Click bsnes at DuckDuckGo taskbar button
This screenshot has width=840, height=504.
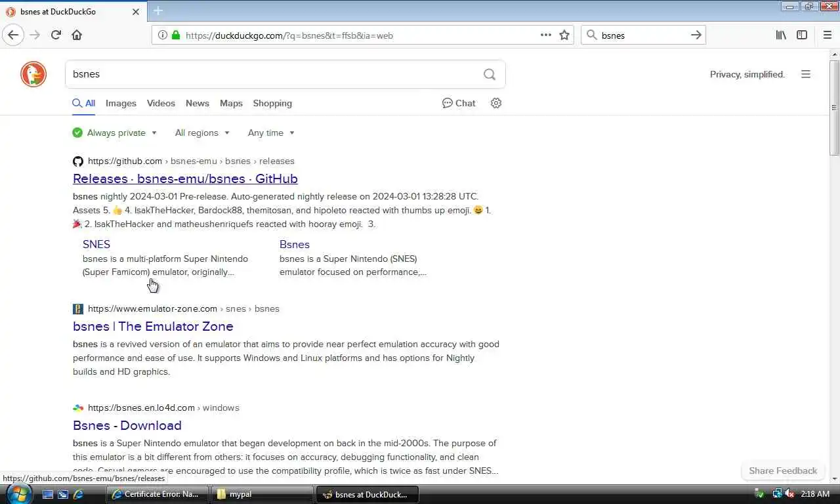[367, 494]
